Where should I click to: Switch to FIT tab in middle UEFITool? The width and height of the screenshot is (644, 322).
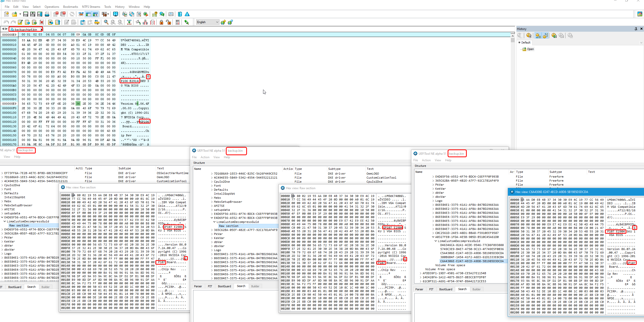(x=210, y=286)
